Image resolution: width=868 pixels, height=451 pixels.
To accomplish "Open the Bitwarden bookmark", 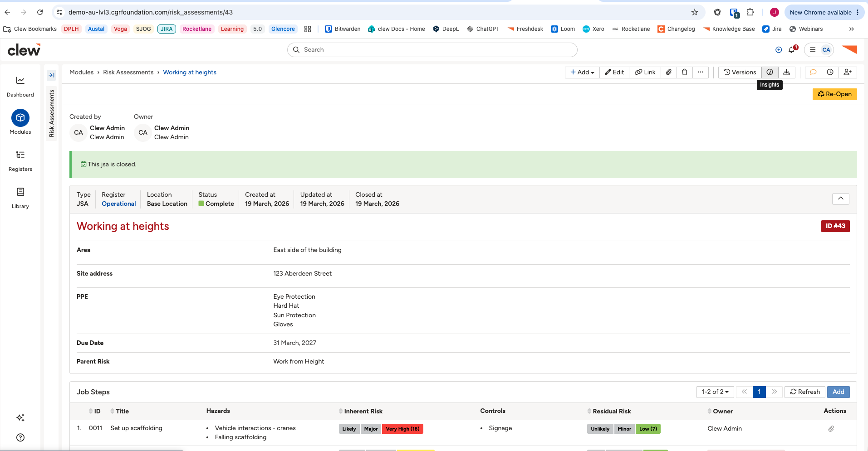I will (343, 29).
